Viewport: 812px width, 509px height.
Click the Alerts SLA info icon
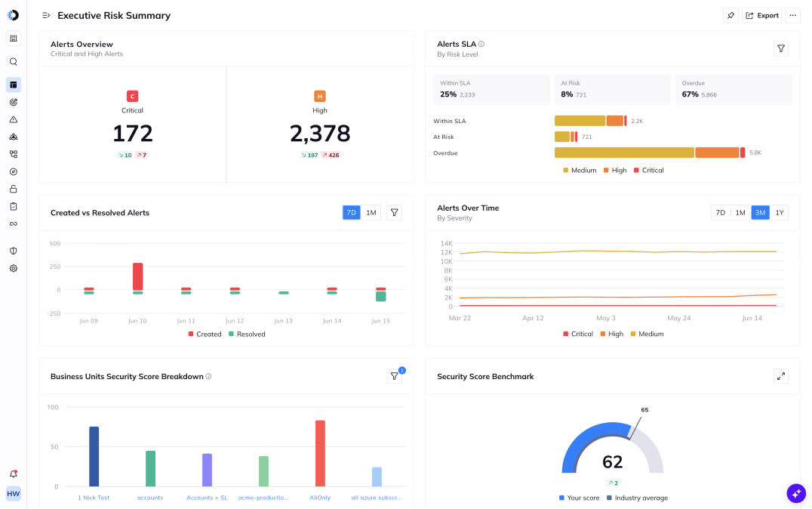pos(481,44)
